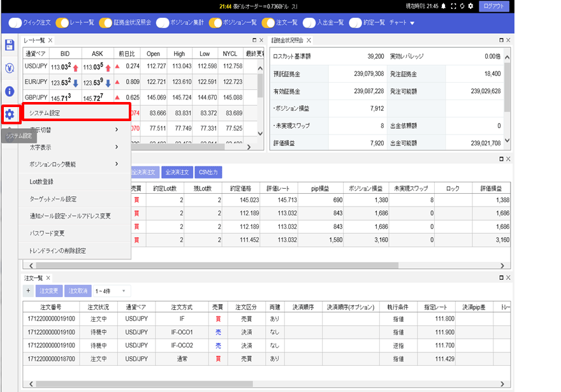
Task: Select Lot数登録 menu item
Action: 75,182
